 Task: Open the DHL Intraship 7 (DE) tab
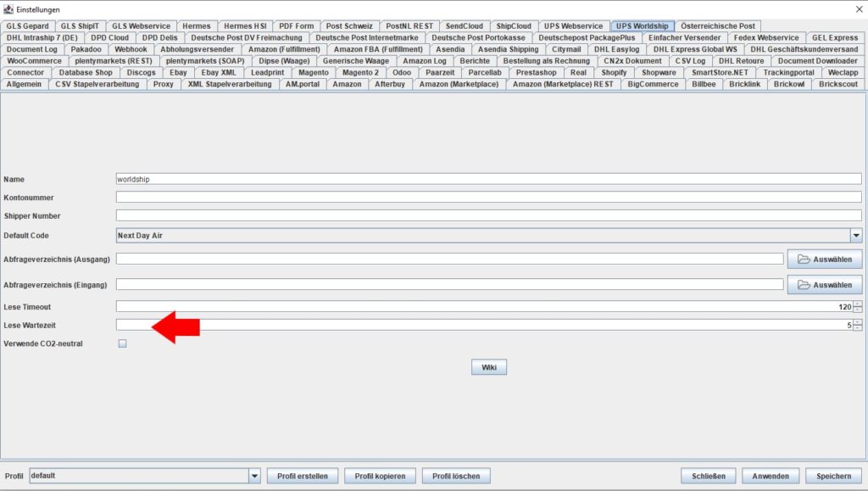tap(42, 37)
